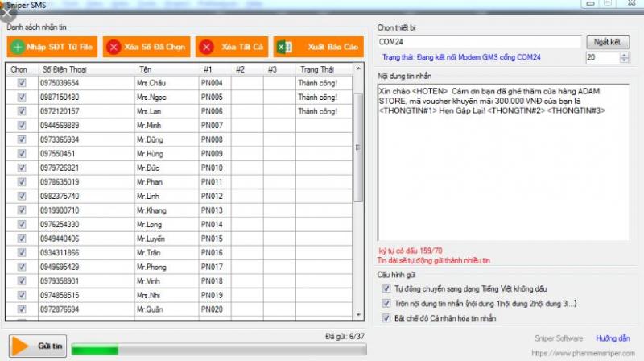Click the green plus Nhập SĐT Từ File icon
The width and height of the screenshot is (644, 361).
tap(18, 48)
